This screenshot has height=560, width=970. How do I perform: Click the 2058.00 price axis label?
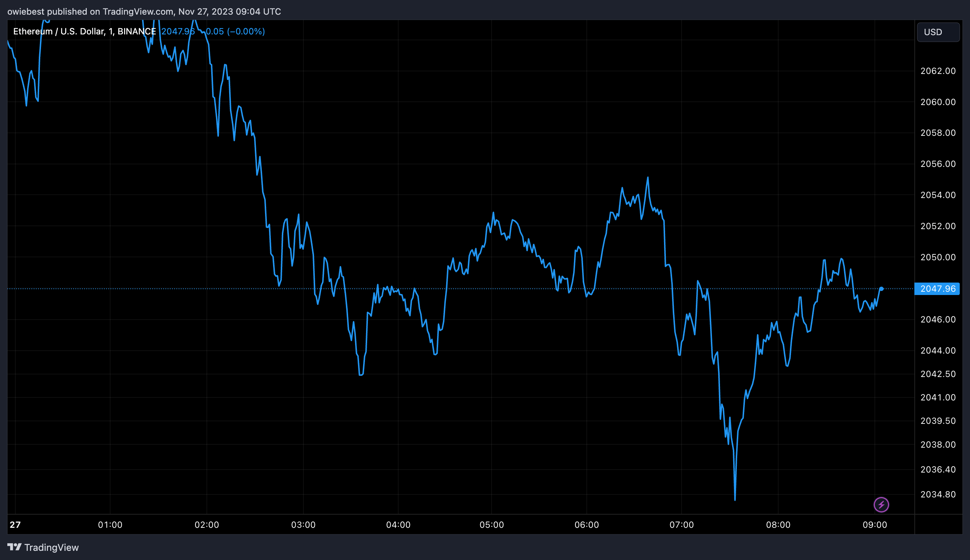click(938, 133)
